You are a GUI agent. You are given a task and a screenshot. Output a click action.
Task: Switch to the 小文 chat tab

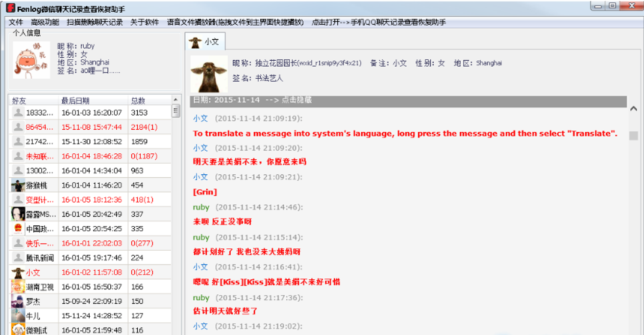(204, 42)
